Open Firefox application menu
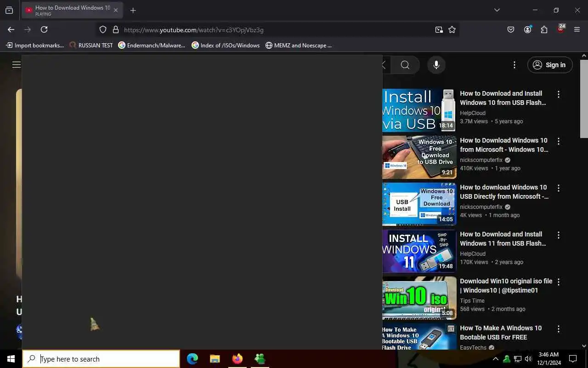 577,29
